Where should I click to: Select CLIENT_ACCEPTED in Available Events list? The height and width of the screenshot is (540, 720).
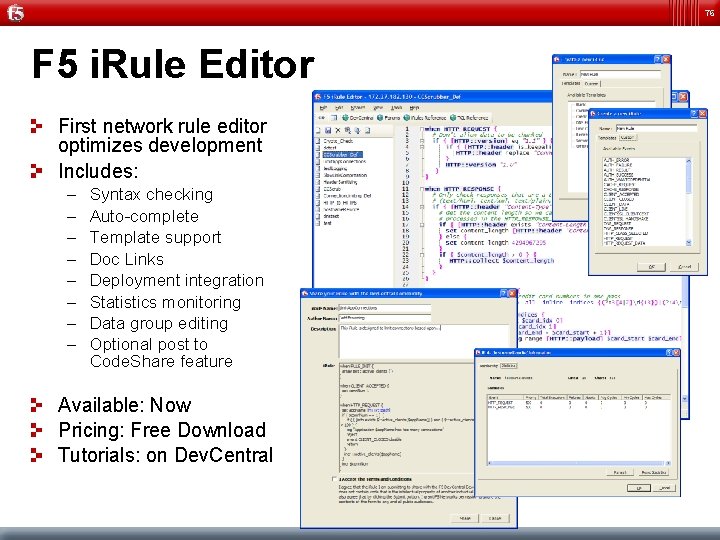tap(621, 194)
